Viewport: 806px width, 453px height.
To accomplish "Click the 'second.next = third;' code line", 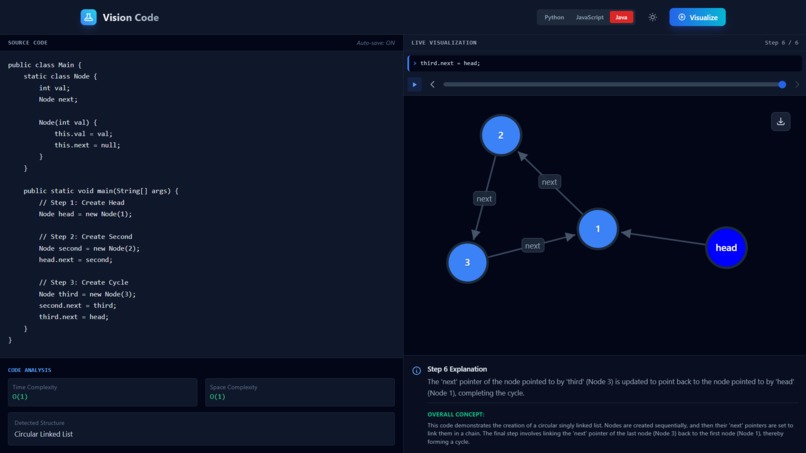I will click(x=78, y=305).
